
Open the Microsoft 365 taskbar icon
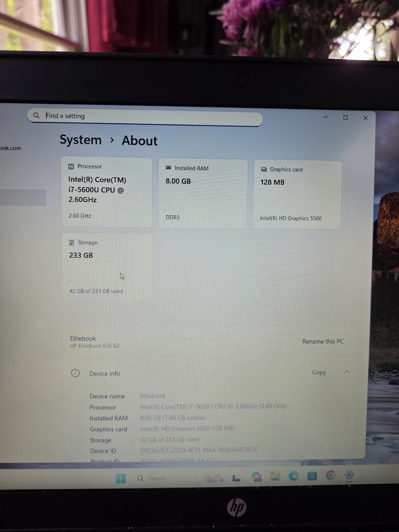(x=257, y=477)
